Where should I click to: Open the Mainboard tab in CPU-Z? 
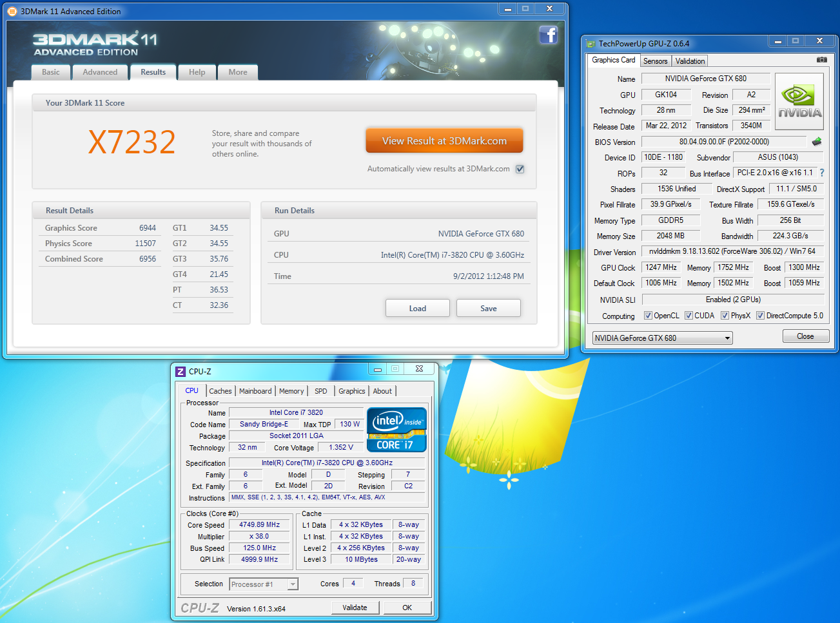coord(255,391)
